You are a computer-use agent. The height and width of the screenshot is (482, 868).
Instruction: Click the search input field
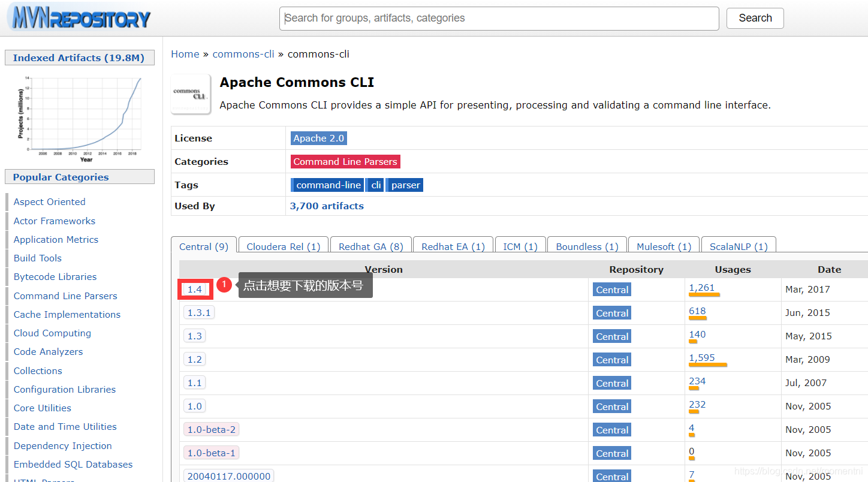(499, 18)
